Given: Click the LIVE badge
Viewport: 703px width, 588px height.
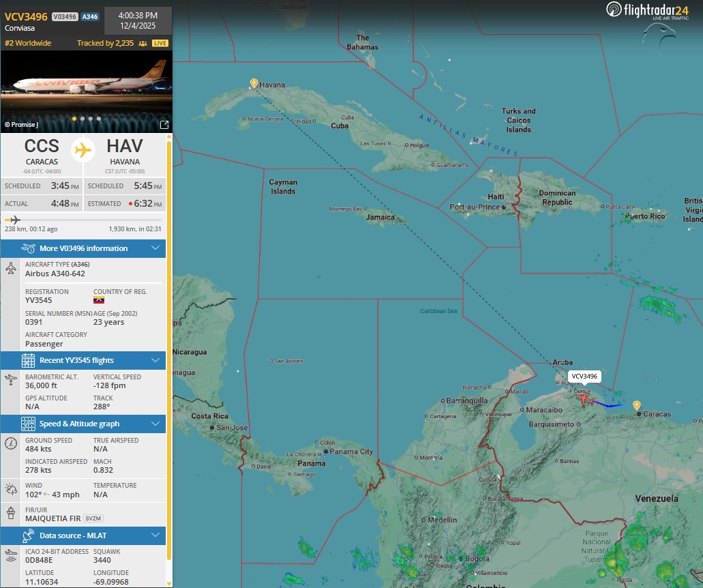Looking at the screenshot, I should coord(160,44).
